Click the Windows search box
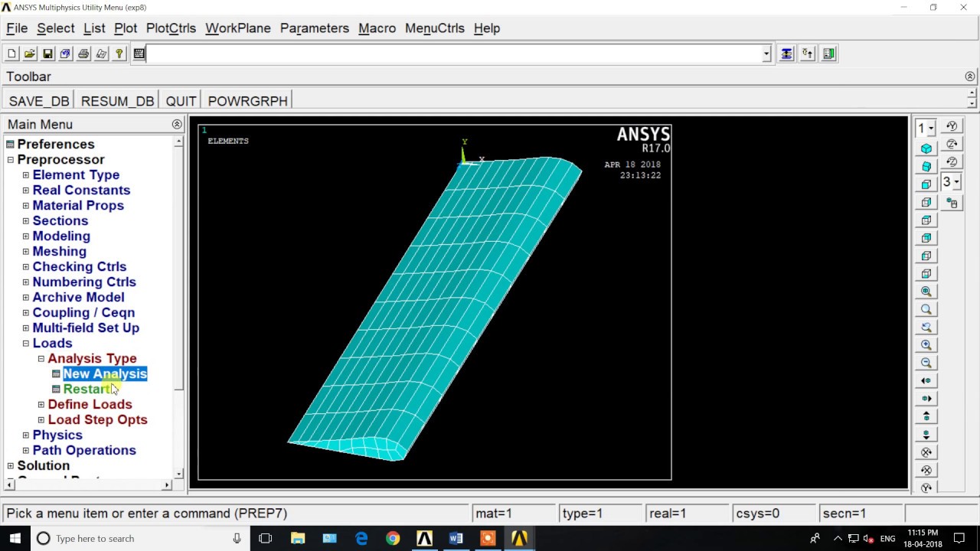Viewport: 980px width, 551px height. coord(141,539)
